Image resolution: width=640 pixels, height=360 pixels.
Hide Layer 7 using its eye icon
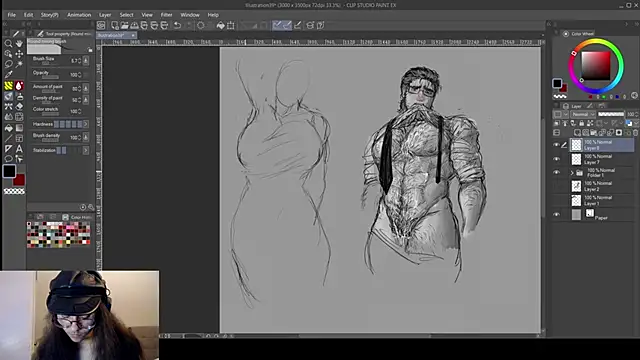point(556,159)
